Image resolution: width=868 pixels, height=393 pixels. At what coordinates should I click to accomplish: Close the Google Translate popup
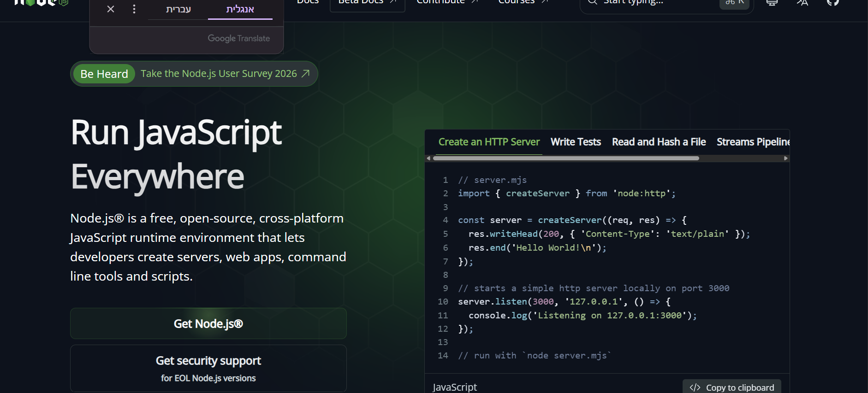[111, 9]
